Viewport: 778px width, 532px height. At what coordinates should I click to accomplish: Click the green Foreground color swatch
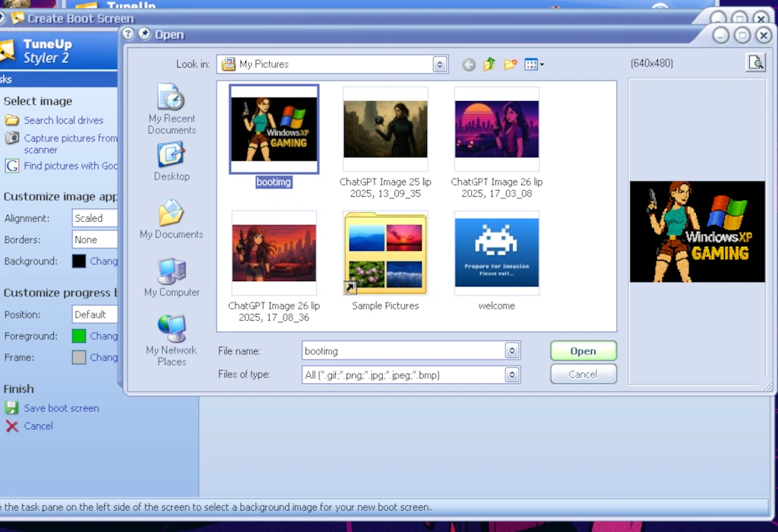79,336
